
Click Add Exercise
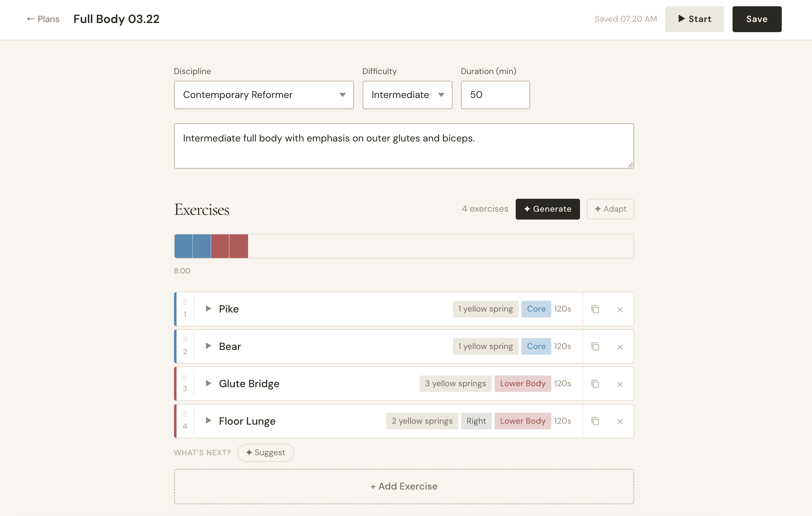pos(404,486)
